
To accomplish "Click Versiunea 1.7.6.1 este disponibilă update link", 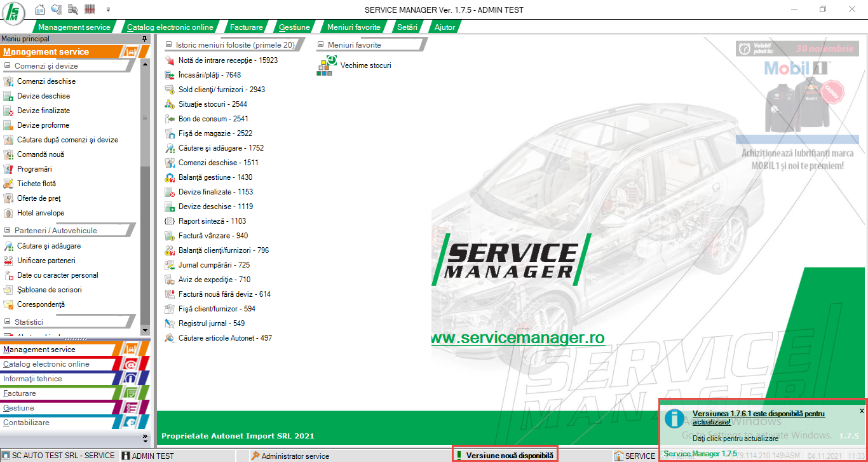I will coord(758,418).
